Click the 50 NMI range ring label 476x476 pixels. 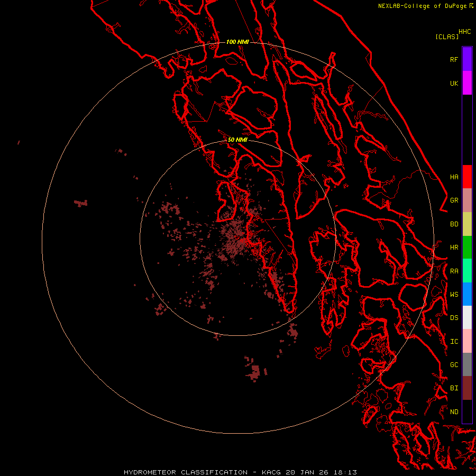point(237,140)
